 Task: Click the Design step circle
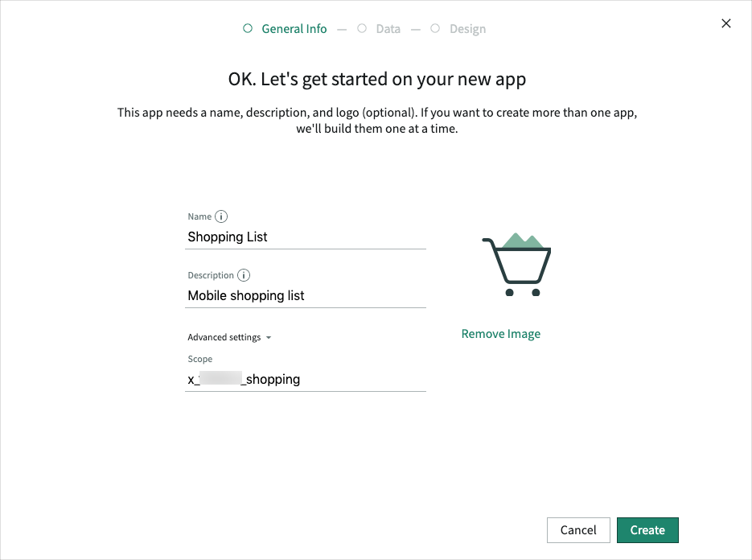click(x=434, y=27)
